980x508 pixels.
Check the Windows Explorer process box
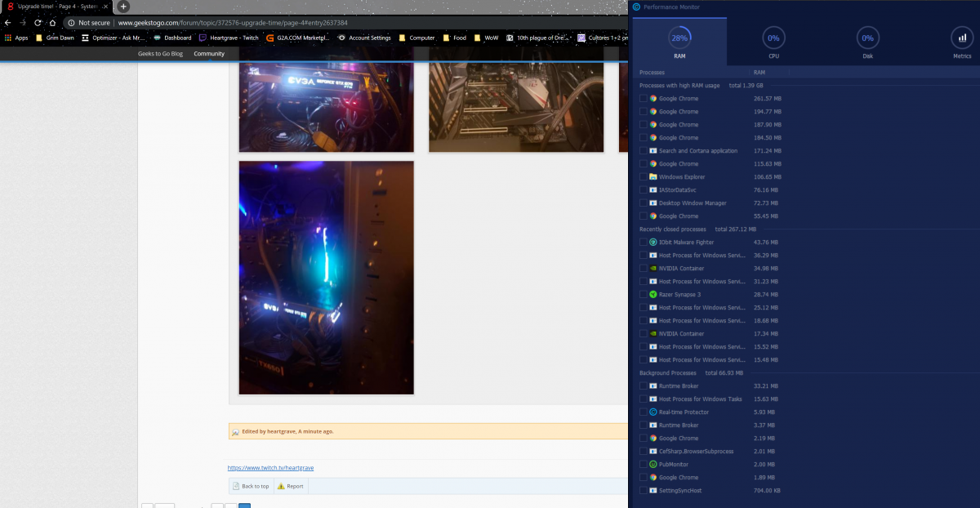click(643, 177)
